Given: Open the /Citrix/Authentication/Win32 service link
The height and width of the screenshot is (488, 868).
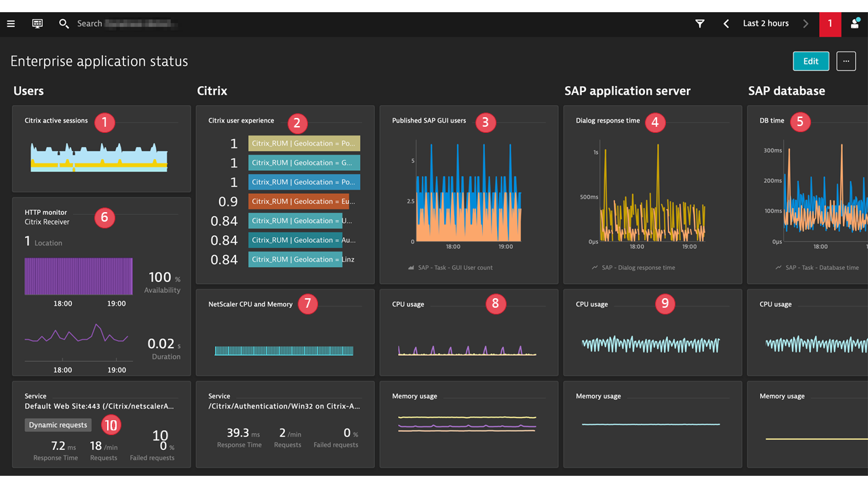Looking at the screenshot, I should coord(284,407).
